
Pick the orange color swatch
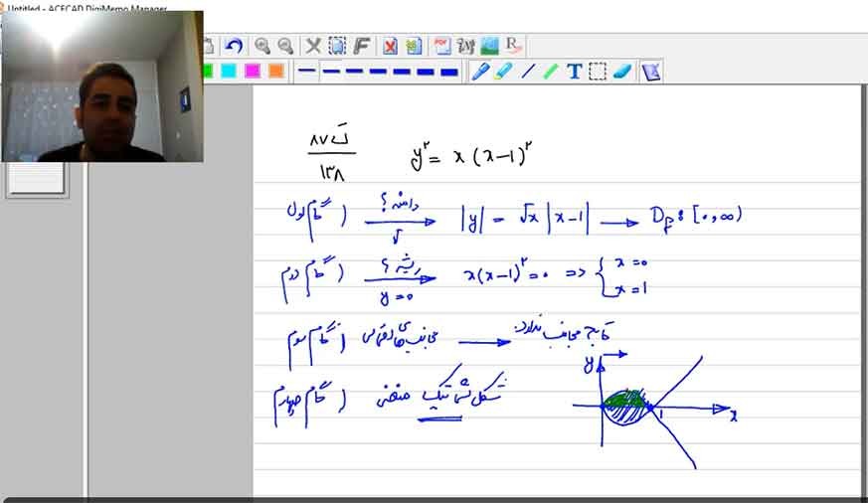tap(275, 71)
